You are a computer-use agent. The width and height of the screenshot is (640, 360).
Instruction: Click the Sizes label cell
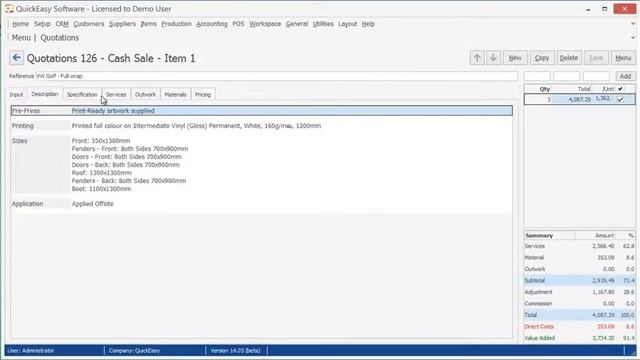coord(41,164)
